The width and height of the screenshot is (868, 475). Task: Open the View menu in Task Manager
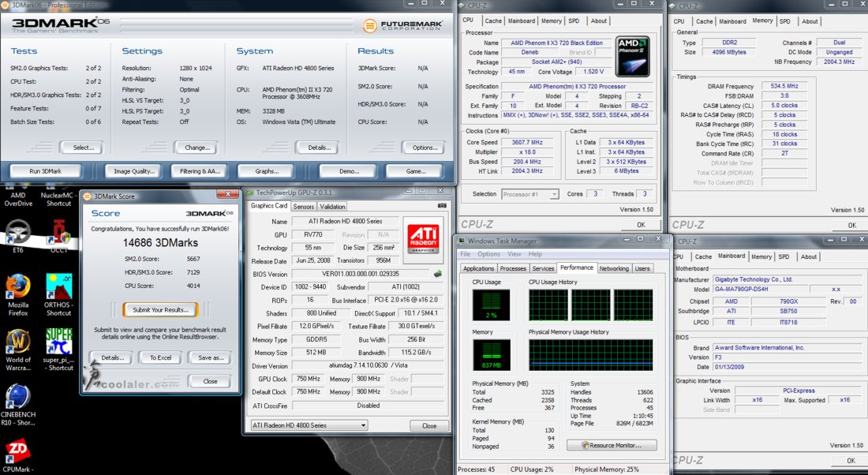pyautogui.click(x=514, y=254)
